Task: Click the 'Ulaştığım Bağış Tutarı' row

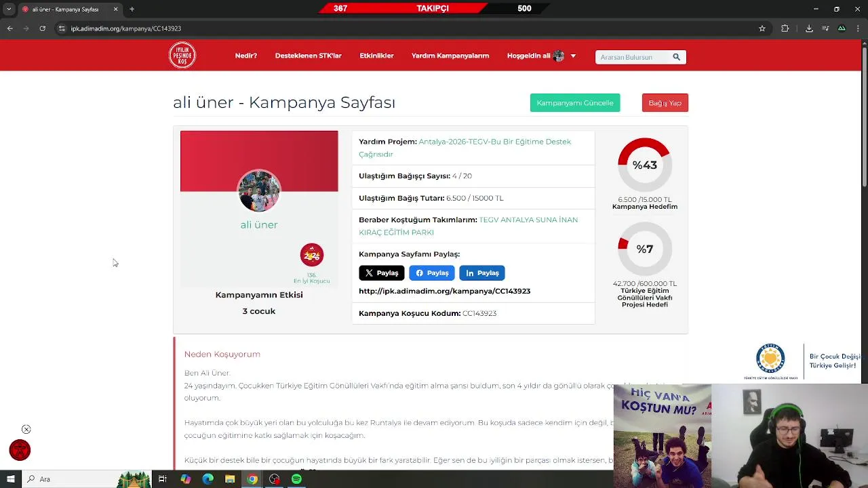Action: [x=473, y=198]
